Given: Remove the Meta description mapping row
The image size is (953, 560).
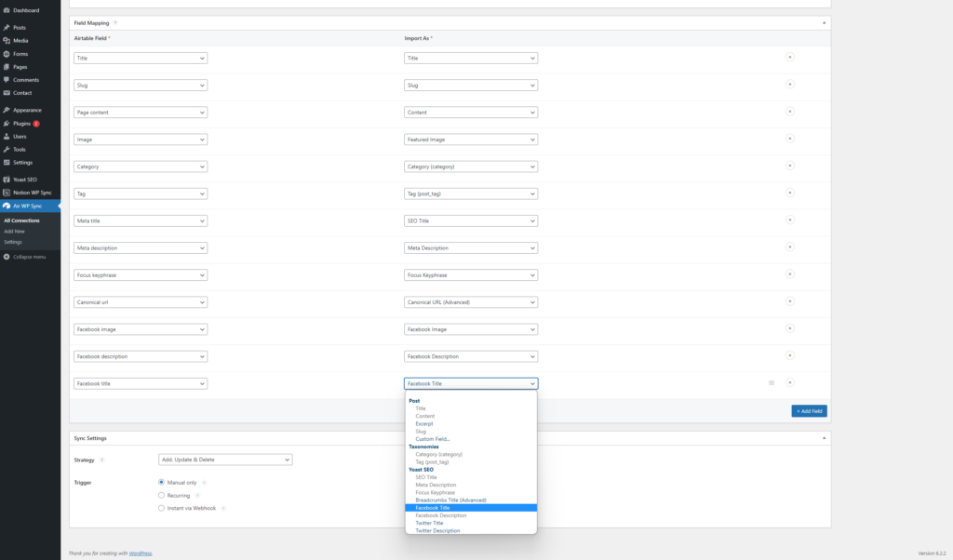Looking at the screenshot, I should [789, 247].
